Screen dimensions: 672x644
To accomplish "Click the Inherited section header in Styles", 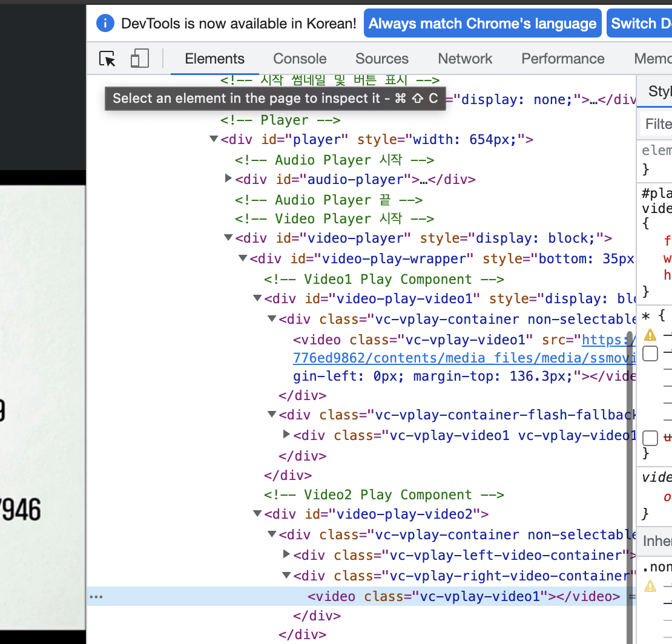I will pyautogui.click(x=654, y=540).
